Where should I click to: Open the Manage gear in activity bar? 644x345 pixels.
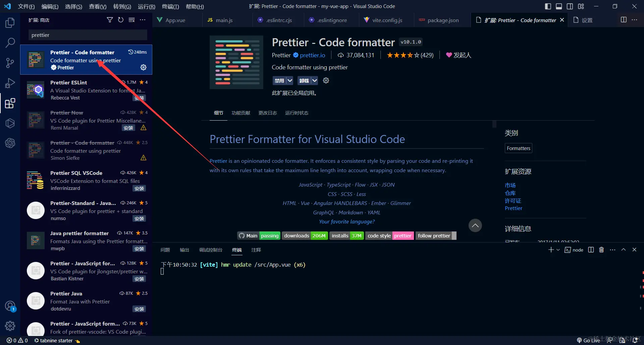point(10,326)
